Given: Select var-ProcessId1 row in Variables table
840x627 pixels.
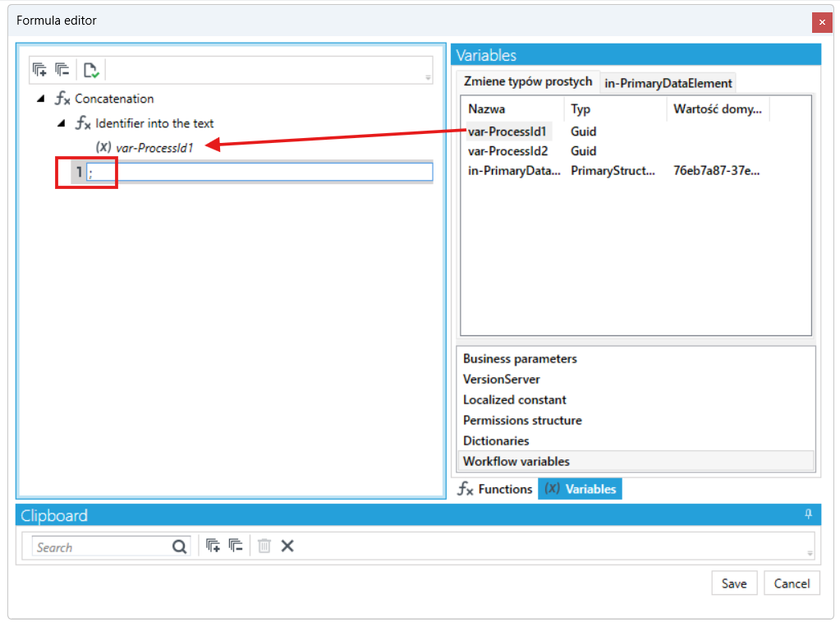Looking at the screenshot, I should coord(636,131).
